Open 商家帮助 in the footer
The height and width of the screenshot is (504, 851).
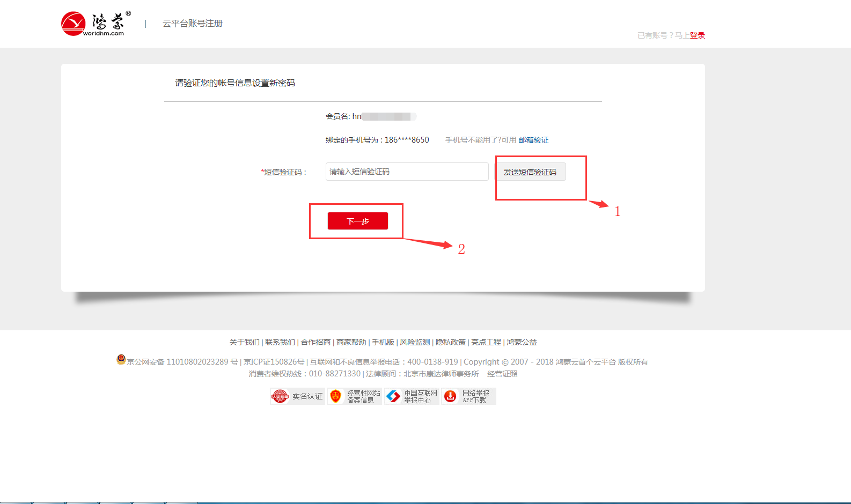coord(351,342)
